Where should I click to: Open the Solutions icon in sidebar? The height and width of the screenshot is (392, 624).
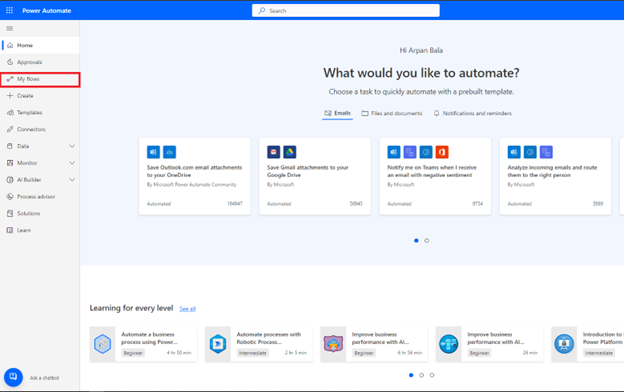[10, 213]
